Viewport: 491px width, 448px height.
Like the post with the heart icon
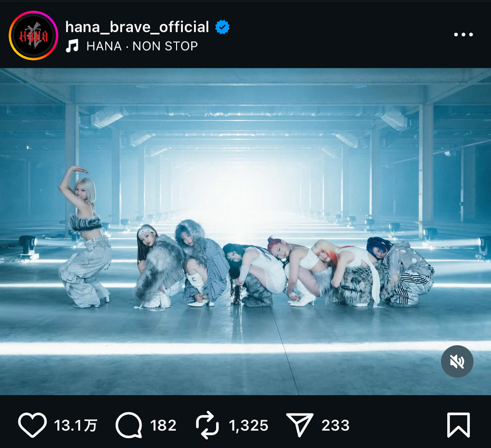pyautogui.click(x=32, y=425)
